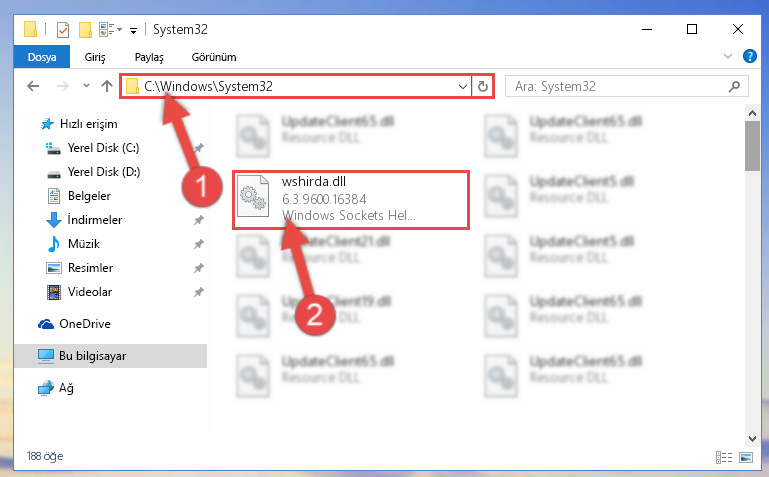Unpin Resimler using its pin icon
The height and width of the screenshot is (477, 769).
coord(198,268)
